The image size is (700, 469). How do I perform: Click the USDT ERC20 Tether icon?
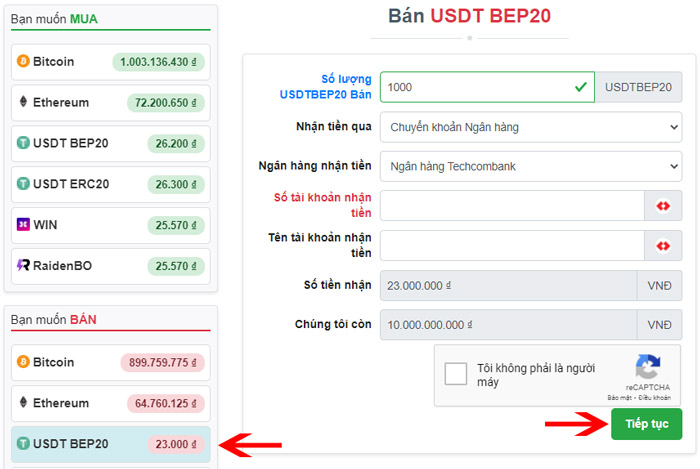[x=23, y=183]
